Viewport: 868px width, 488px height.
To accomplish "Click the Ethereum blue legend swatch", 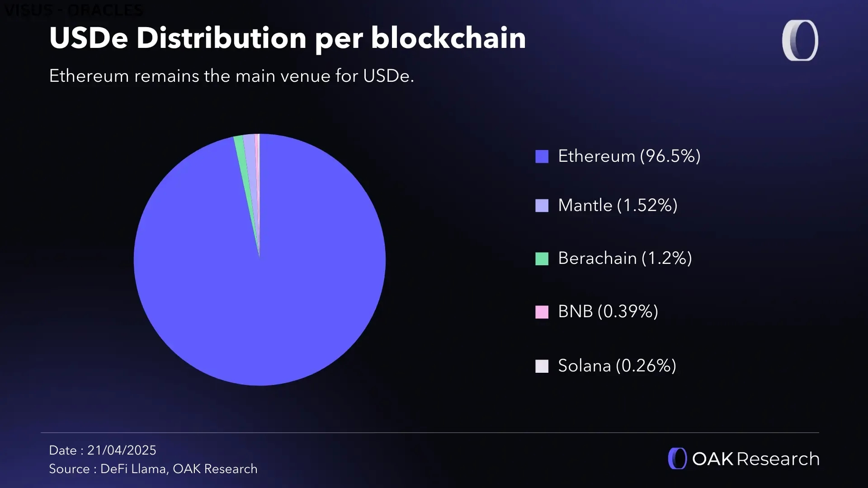I will [x=542, y=156].
